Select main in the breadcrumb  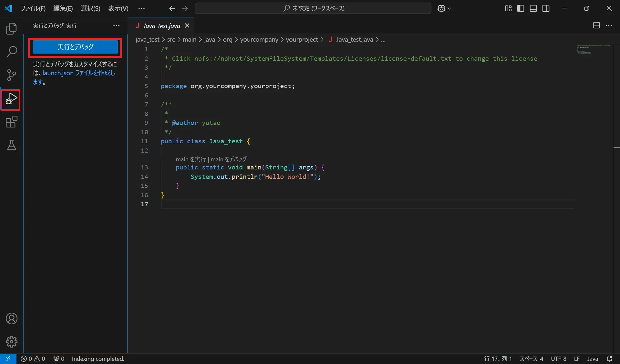tap(190, 39)
